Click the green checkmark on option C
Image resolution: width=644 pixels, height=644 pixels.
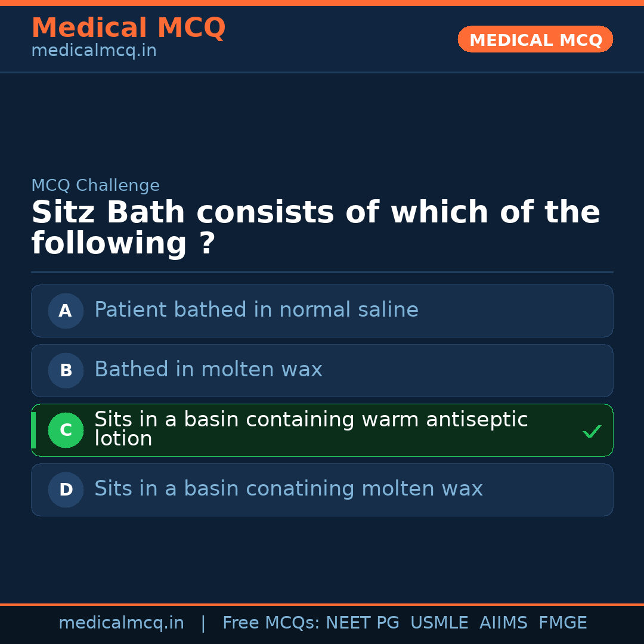[x=592, y=431]
